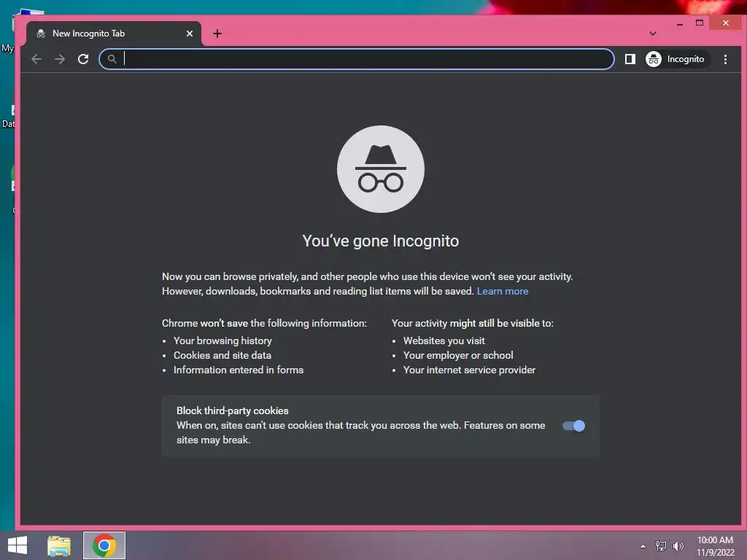Screen dimensions: 747x560
Task: Open the volume tray icon
Action: 678,546
